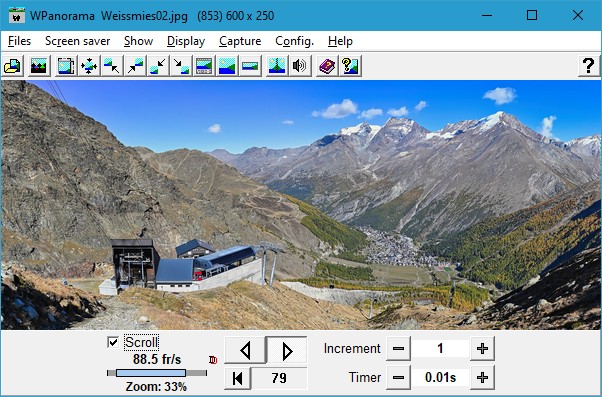Click the WPanorama app icon in title bar
This screenshot has height=397, width=602.
pyautogui.click(x=17, y=15)
